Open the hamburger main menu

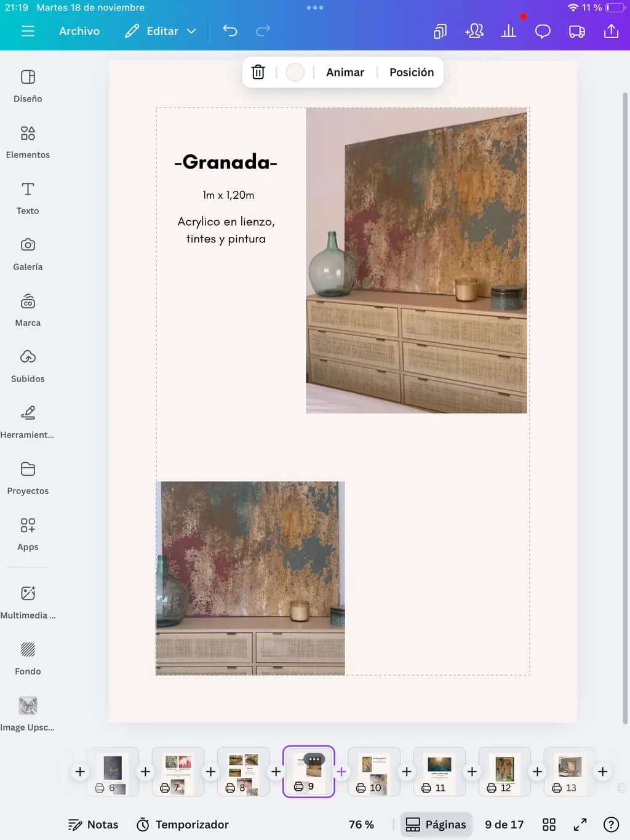coord(28,31)
